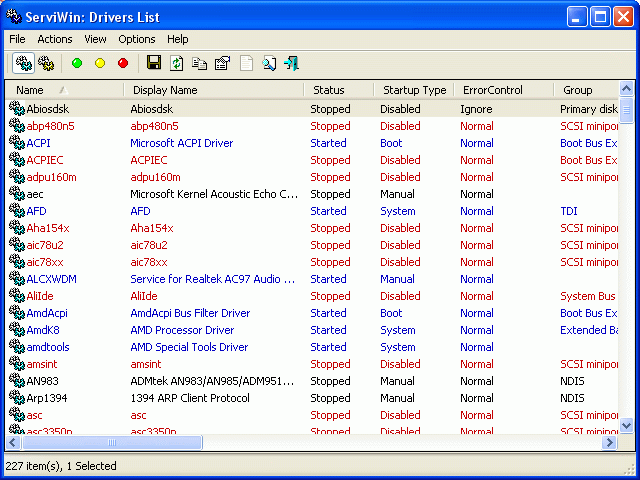Click the red Stop driver button
Viewport: 640px width, 480px height.
(x=123, y=63)
